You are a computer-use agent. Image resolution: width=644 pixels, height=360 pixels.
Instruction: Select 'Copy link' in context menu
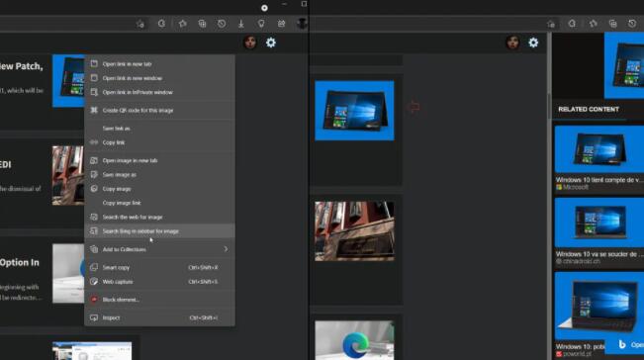[160, 142]
